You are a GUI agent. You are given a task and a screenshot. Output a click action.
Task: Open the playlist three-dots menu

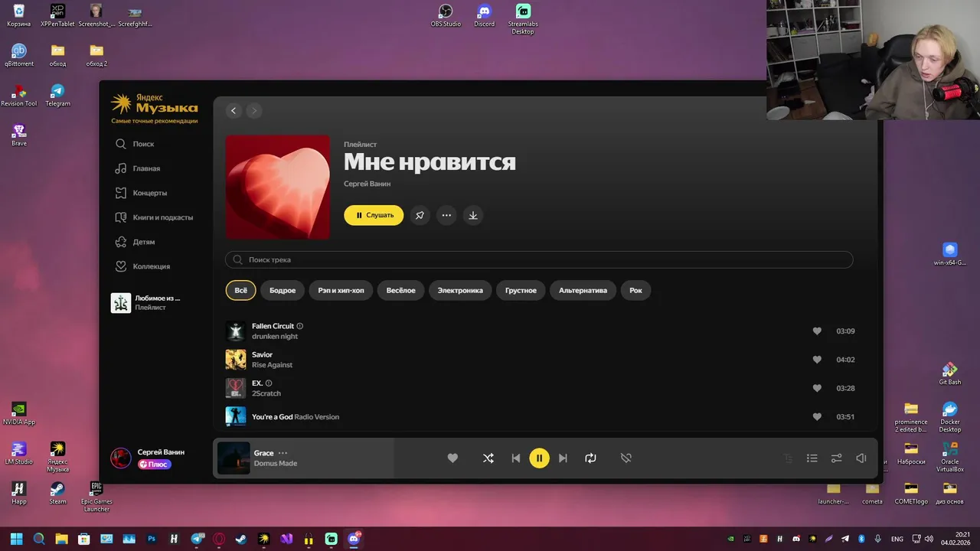coord(446,215)
